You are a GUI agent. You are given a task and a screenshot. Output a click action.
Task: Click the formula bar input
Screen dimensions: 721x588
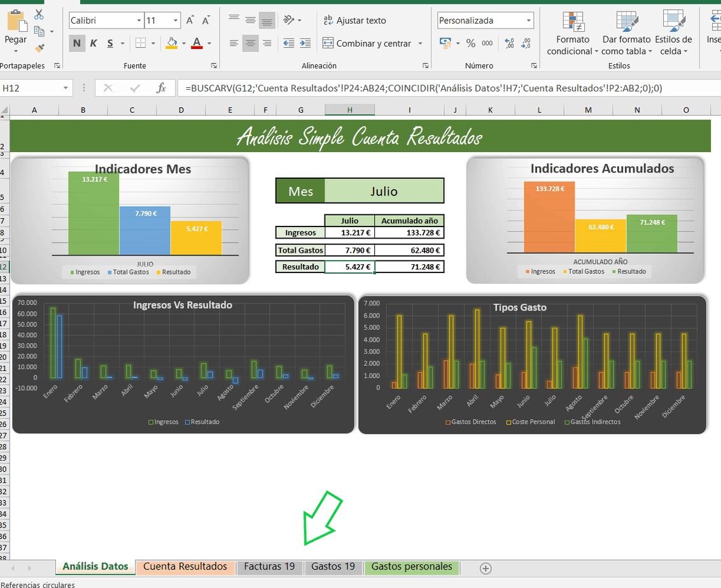pos(449,88)
